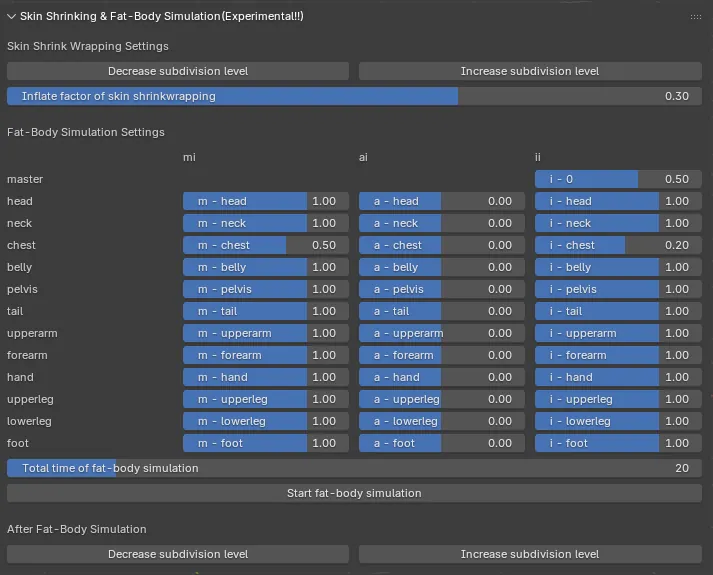
Task: Click the i - chest slider
Action: (618, 245)
